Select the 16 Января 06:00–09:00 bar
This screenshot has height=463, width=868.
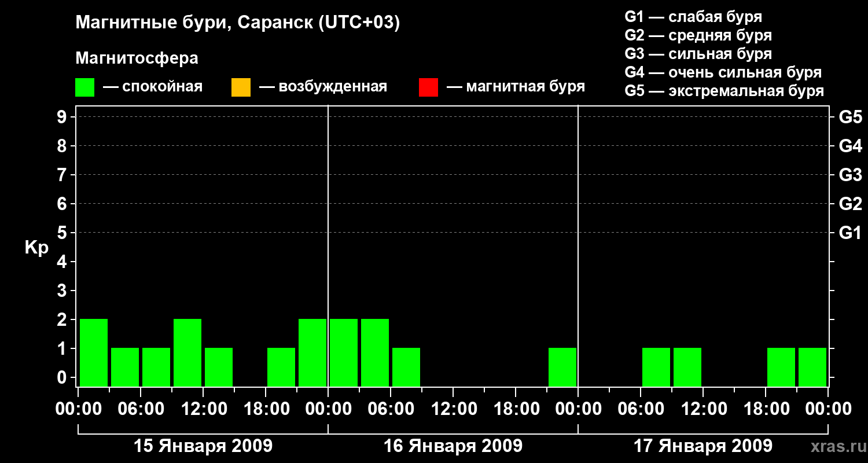(x=406, y=367)
